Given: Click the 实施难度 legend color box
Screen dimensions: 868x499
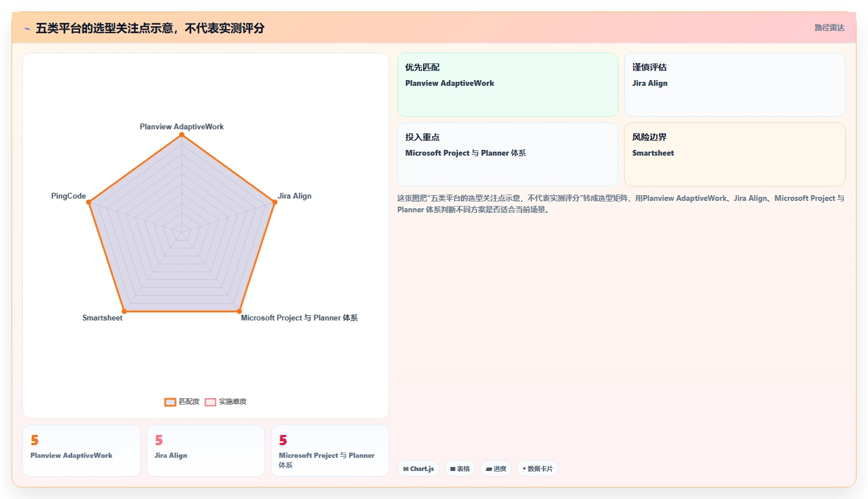Looking at the screenshot, I should 210,402.
